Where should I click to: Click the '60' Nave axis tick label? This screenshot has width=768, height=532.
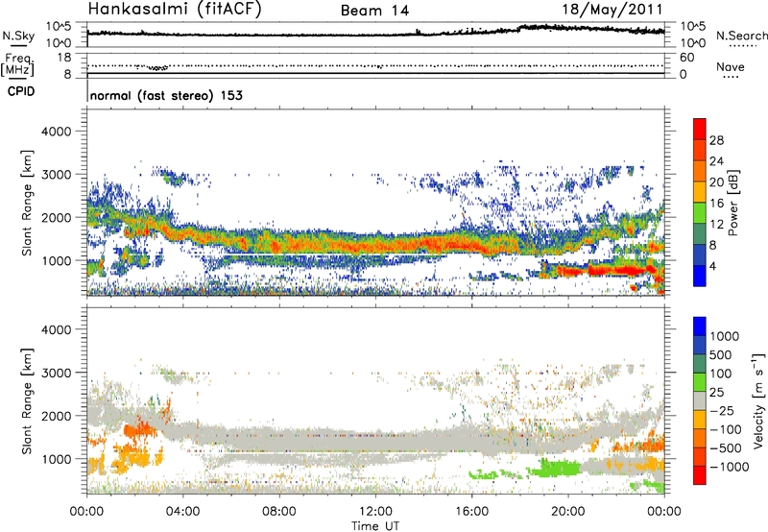[x=686, y=58]
